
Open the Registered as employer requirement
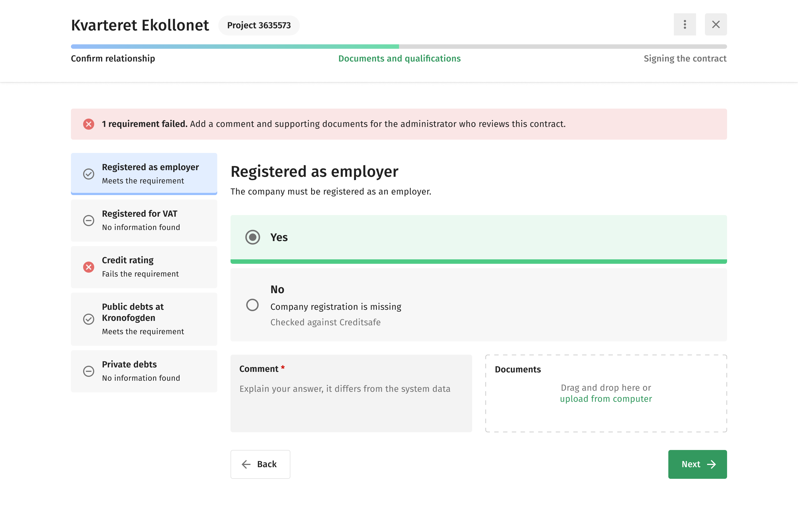(x=144, y=174)
